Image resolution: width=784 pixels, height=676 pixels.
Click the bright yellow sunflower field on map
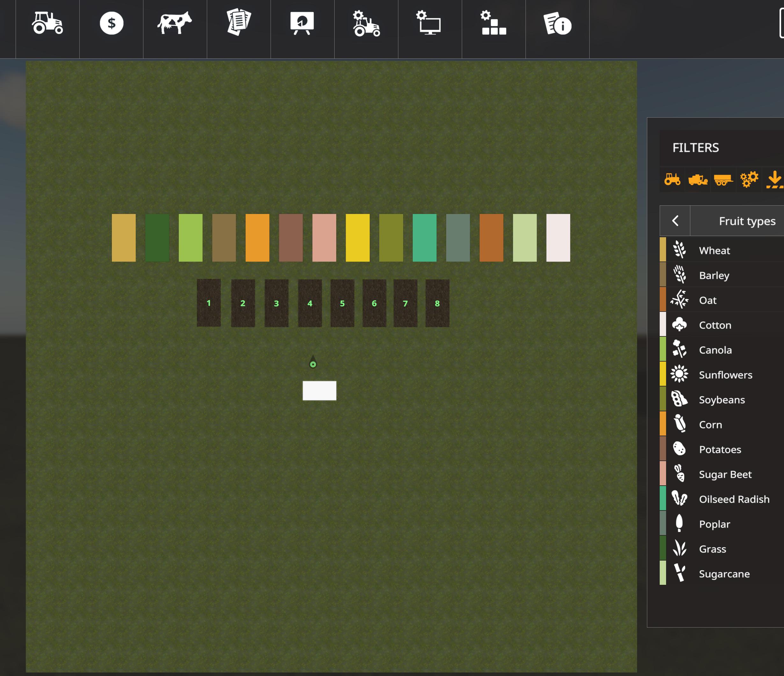[358, 238]
